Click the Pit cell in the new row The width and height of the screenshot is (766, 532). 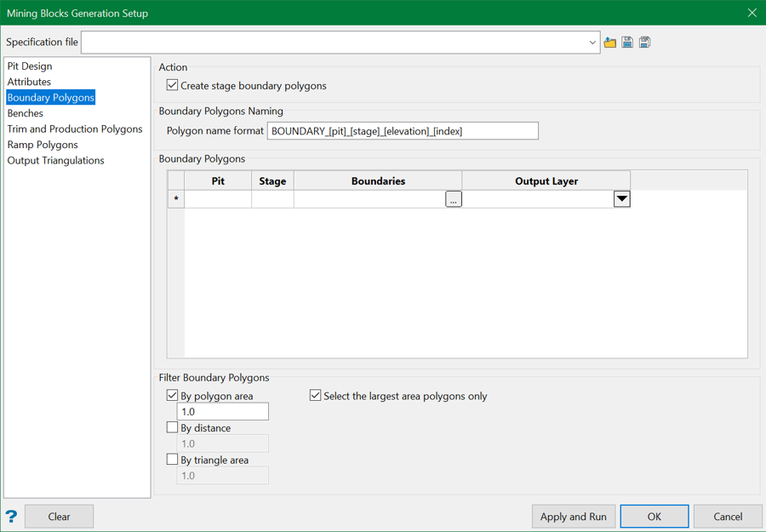click(218, 199)
